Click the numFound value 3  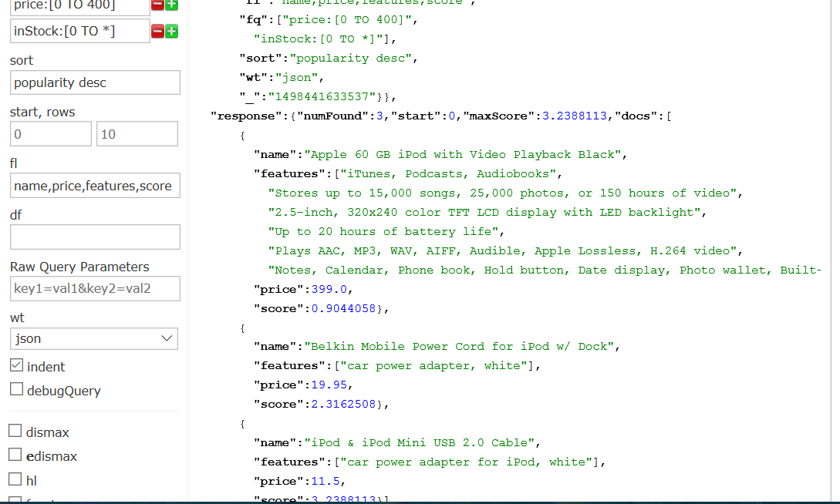coord(380,116)
